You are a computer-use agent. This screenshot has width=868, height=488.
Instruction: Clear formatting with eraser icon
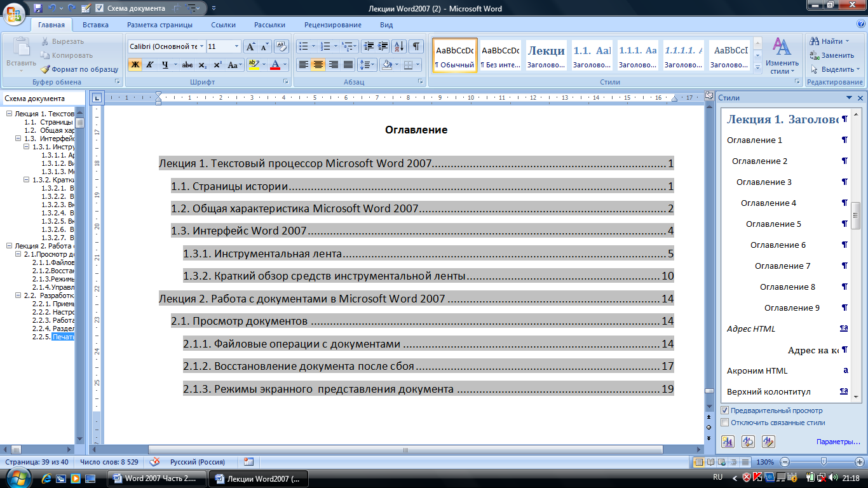pyautogui.click(x=281, y=46)
